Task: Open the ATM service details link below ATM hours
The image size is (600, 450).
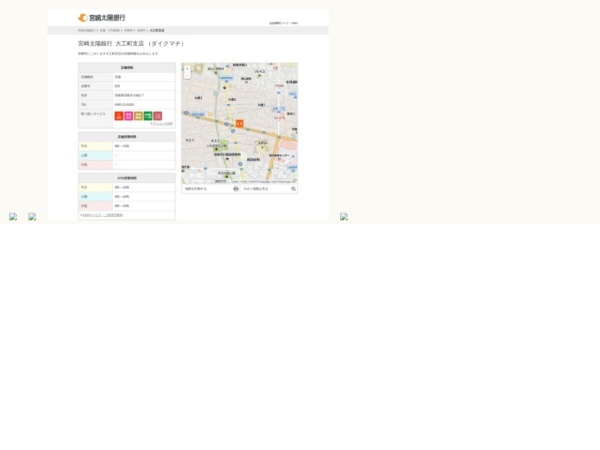Action: (102, 215)
